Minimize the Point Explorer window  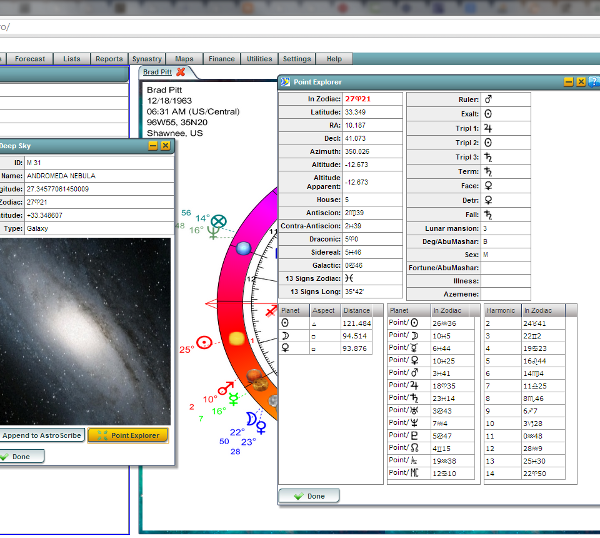pyautogui.click(x=568, y=82)
